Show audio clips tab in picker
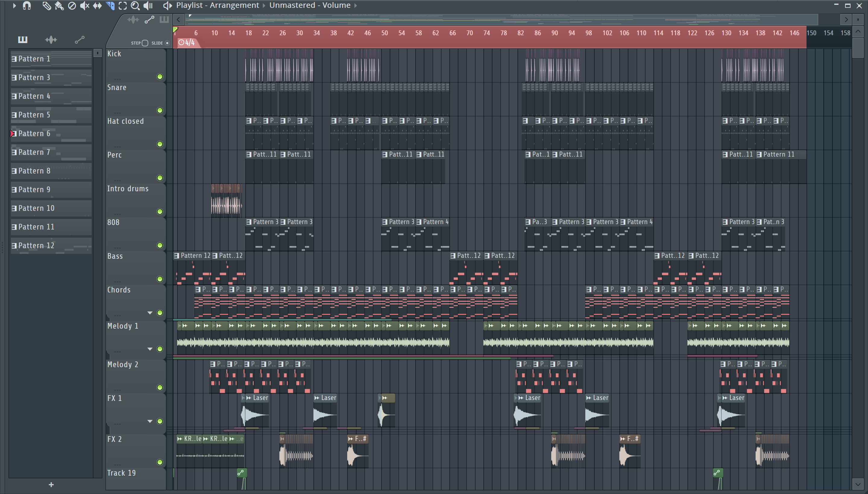 coord(51,40)
